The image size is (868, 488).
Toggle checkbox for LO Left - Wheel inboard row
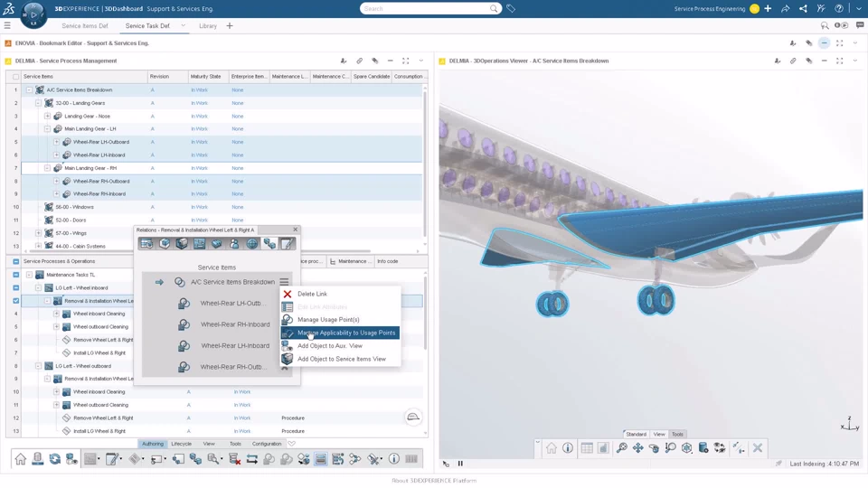pos(15,287)
